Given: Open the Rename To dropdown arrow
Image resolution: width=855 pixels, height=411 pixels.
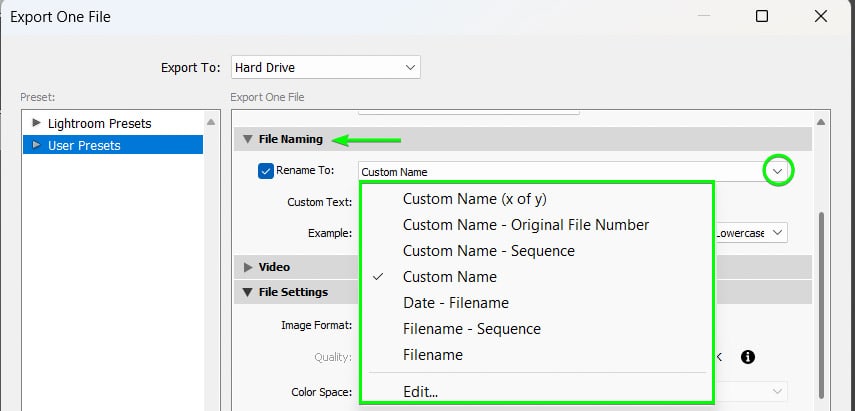Looking at the screenshot, I should point(778,172).
